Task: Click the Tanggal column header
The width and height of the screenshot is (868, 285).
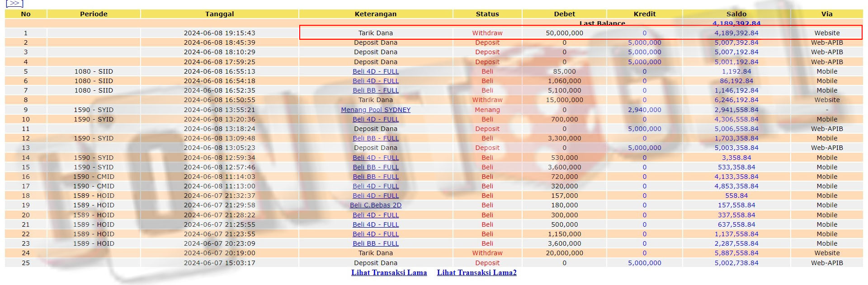Action: pos(219,14)
